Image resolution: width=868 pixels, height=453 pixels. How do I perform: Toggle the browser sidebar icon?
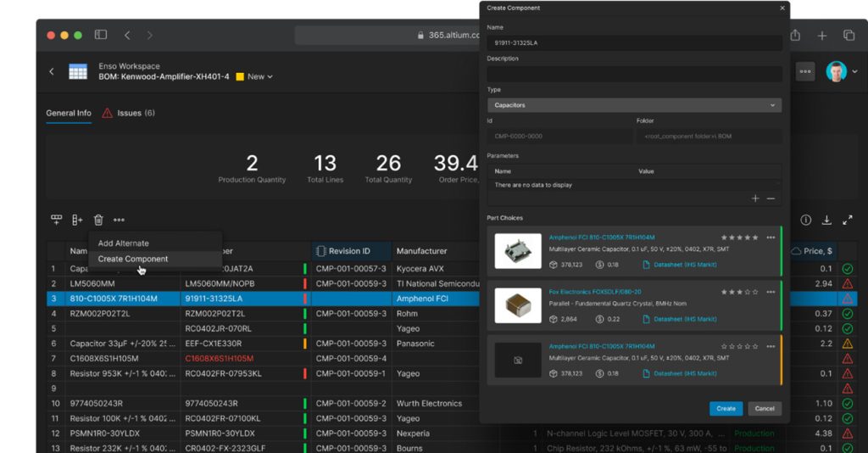point(101,35)
